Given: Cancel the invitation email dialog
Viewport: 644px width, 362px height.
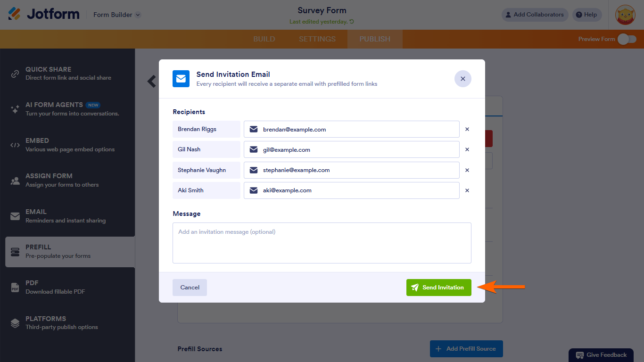Looking at the screenshot, I should point(190,288).
